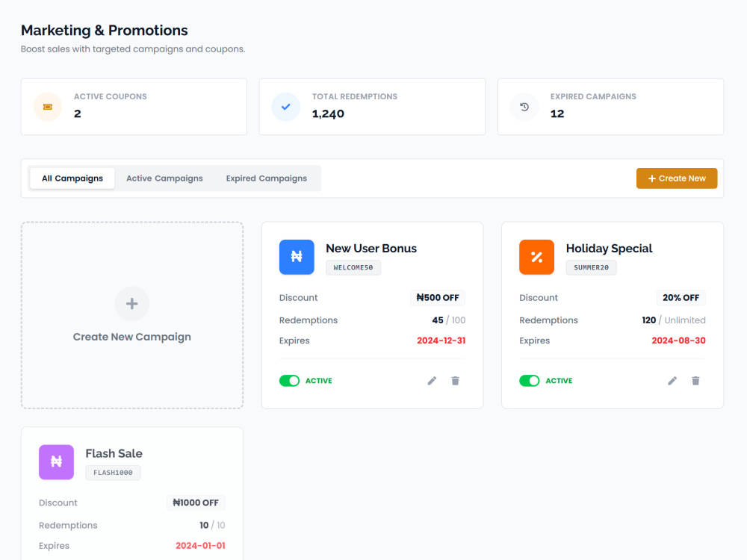This screenshot has height=560, width=747.
Task: Click the 2024-01-01 expiry date
Action: pyautogui.click(x=200, y=546)
